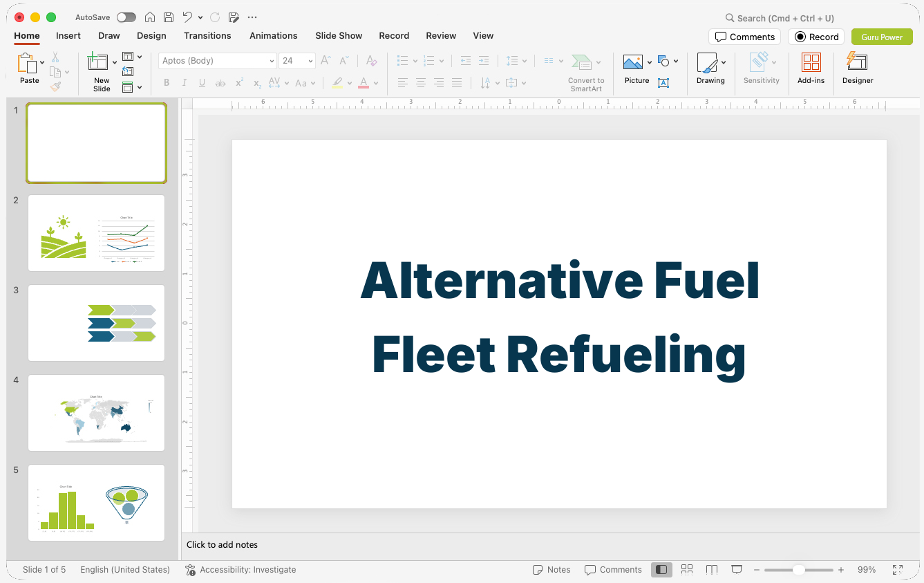
Task: Apply subscript formatting
Action: [x=257, y=83]
